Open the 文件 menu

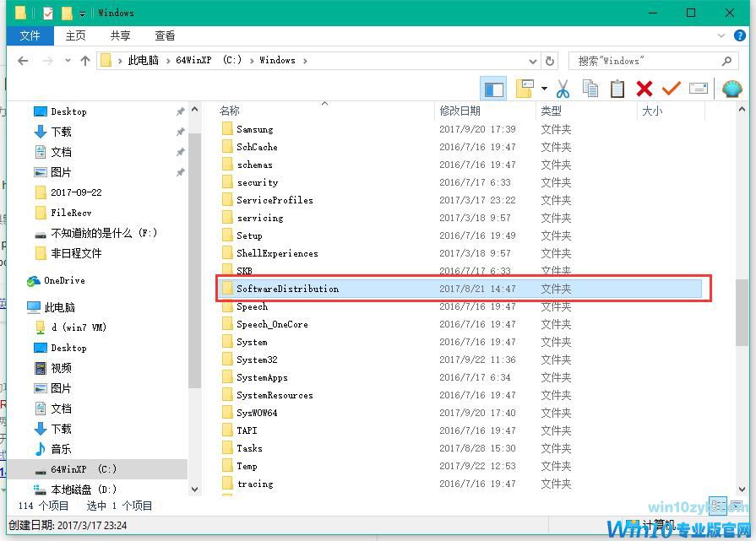pos(30,35)
